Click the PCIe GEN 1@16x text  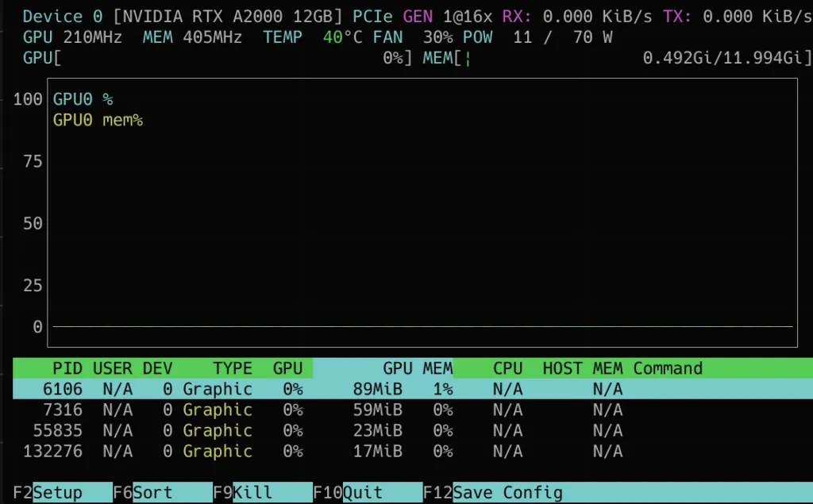tap(422, 16)
